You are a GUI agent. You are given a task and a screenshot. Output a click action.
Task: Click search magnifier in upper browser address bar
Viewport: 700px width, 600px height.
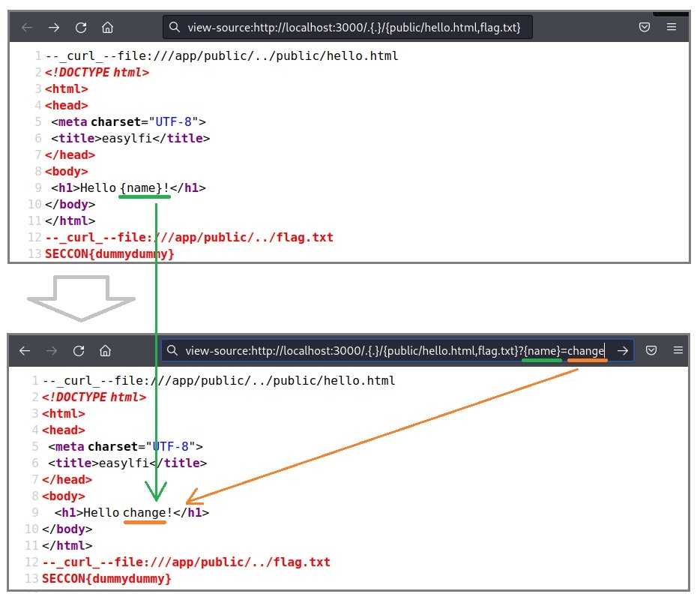(175, 27)
